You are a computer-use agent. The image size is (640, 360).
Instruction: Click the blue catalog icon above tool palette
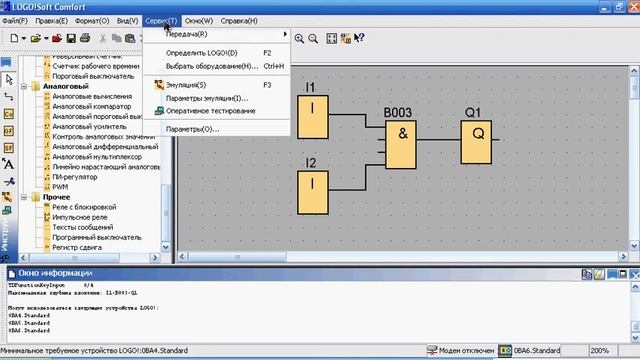6,62
